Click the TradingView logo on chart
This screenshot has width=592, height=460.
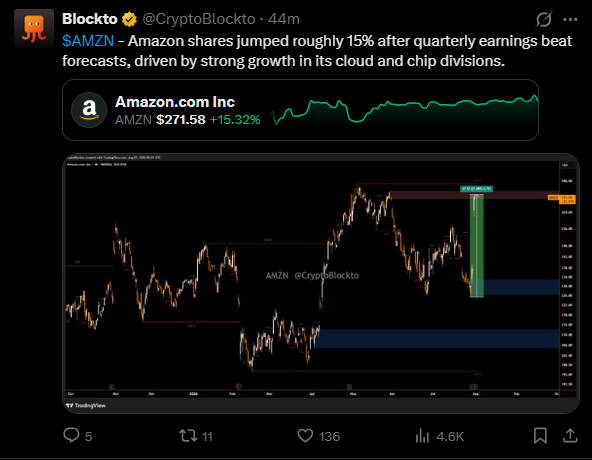coord(86,405)
